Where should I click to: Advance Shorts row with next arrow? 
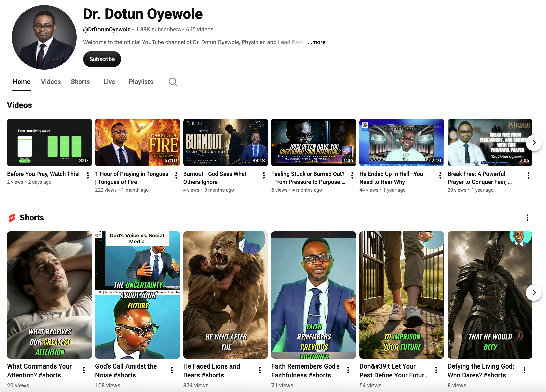(534, 292)
